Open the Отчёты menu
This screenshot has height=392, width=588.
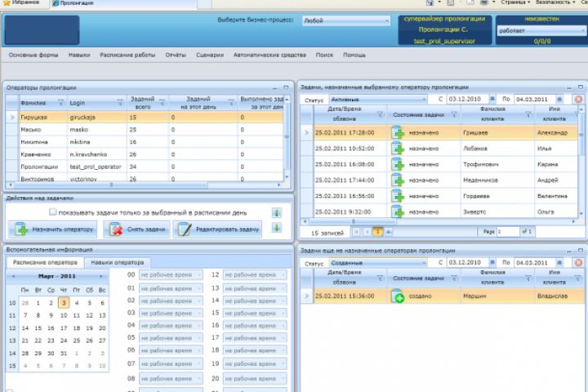click(x=176, y=55)
